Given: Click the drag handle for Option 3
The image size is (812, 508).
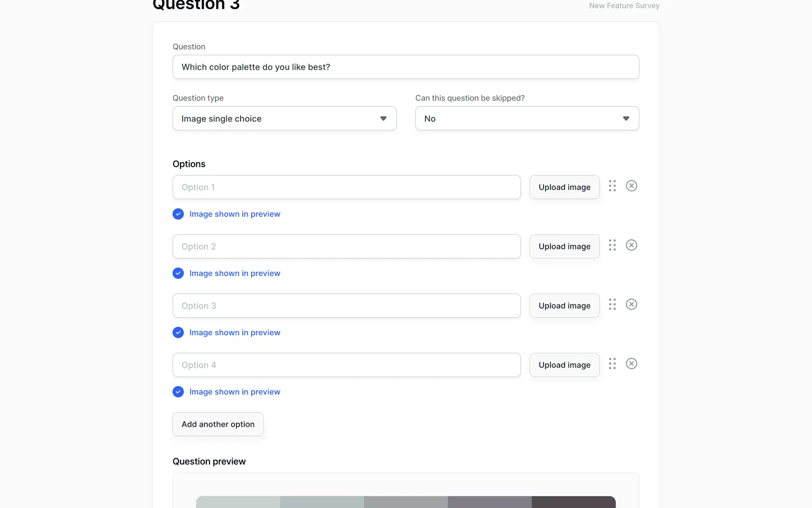Looking at the screenshot, I should (x=612, y=304).
